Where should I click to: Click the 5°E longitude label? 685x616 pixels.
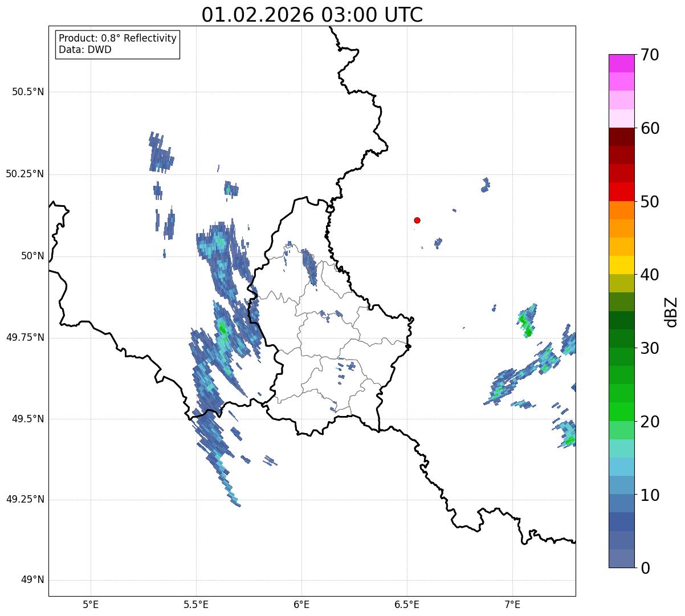(x=91, y=604)
